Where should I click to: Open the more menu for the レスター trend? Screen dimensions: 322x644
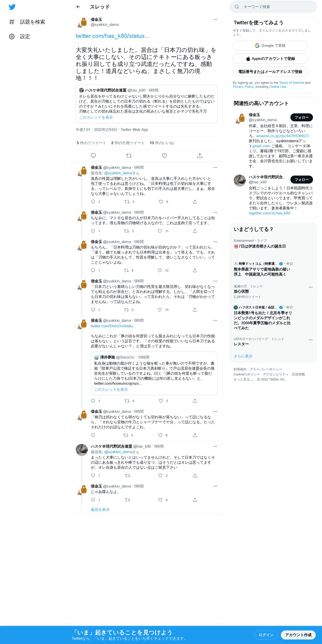310,340
